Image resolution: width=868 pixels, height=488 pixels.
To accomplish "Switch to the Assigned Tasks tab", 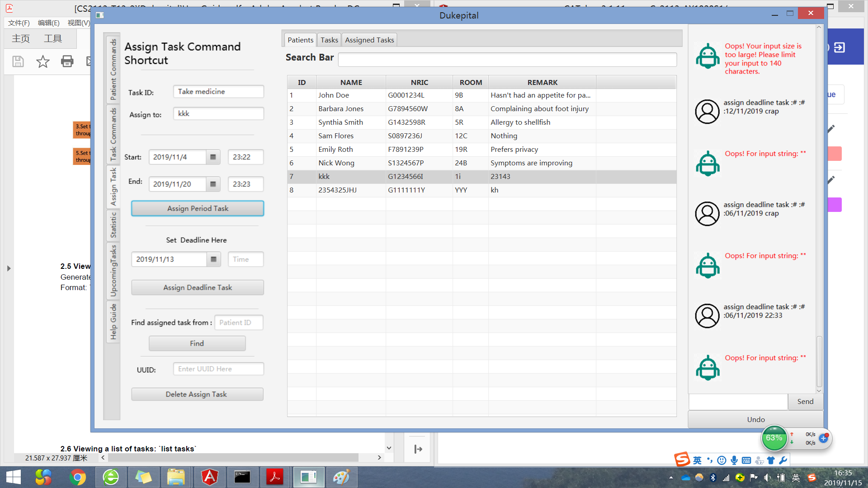I will [369, 40].
